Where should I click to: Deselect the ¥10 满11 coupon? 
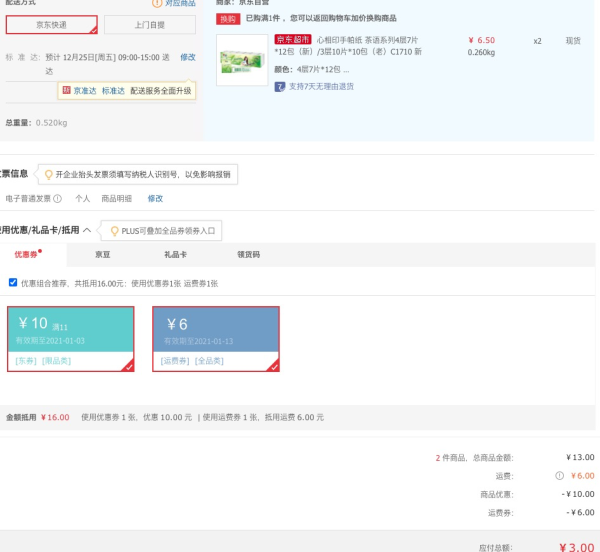point(71,339)
